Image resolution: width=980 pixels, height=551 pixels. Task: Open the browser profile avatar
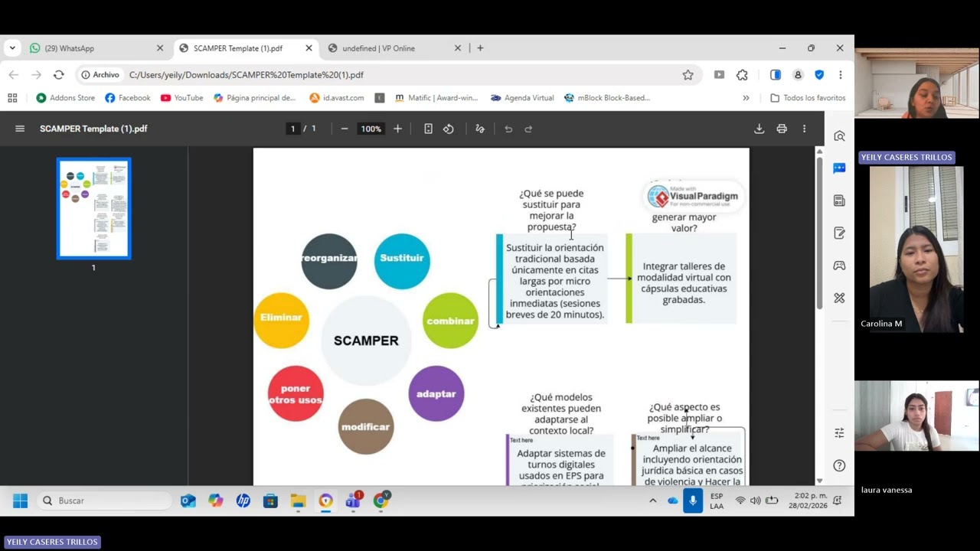point(798,75)
